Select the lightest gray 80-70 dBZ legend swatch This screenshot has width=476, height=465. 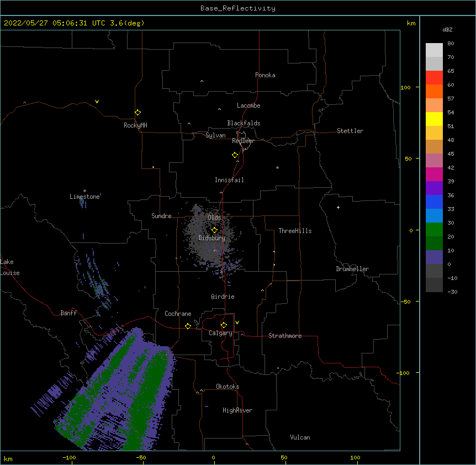[x=434, y=50]
